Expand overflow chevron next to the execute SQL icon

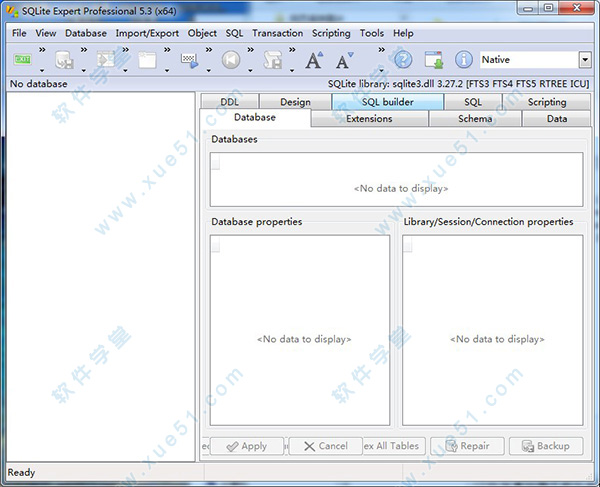(x=209, y=50)
